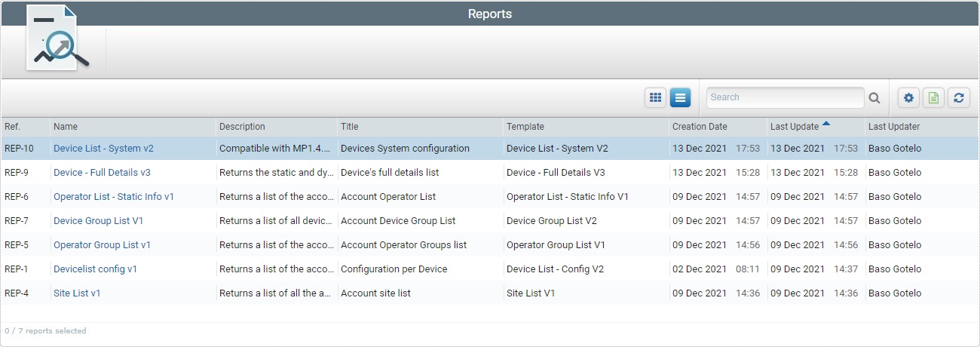980x347 pixels.
Task: Click title 'Device's full details list'
Action: 390,173
